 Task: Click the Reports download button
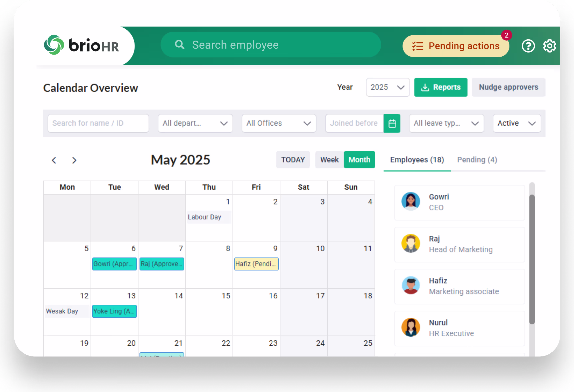(440, 87)
